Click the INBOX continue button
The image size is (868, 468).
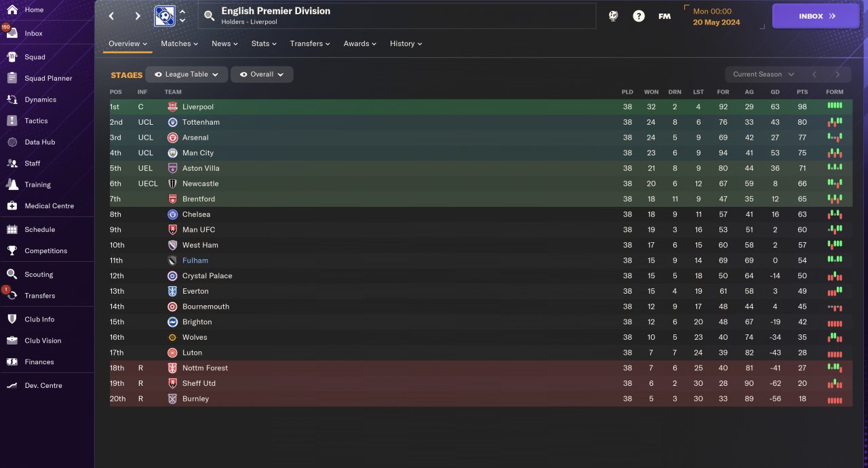816,16
